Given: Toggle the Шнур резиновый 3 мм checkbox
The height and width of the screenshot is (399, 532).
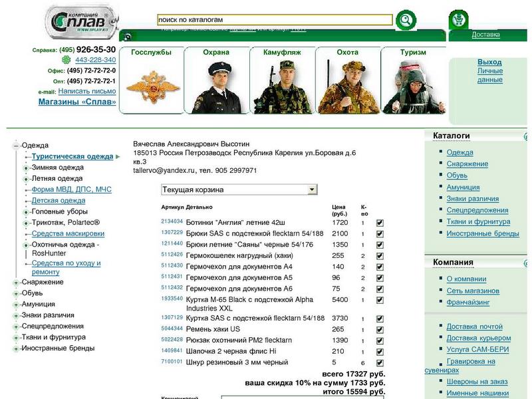Looking at the screenshot, I should [380, 363].
